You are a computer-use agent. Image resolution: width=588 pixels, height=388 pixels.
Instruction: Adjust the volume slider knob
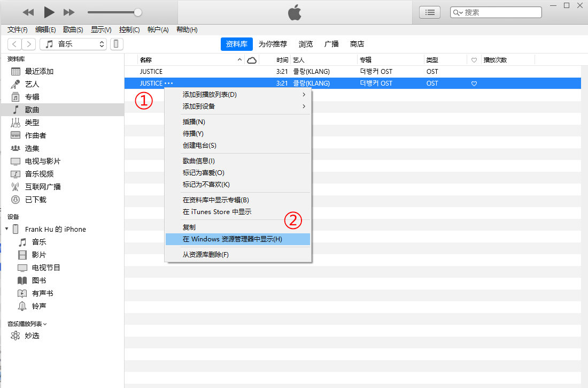coord(138,12)
